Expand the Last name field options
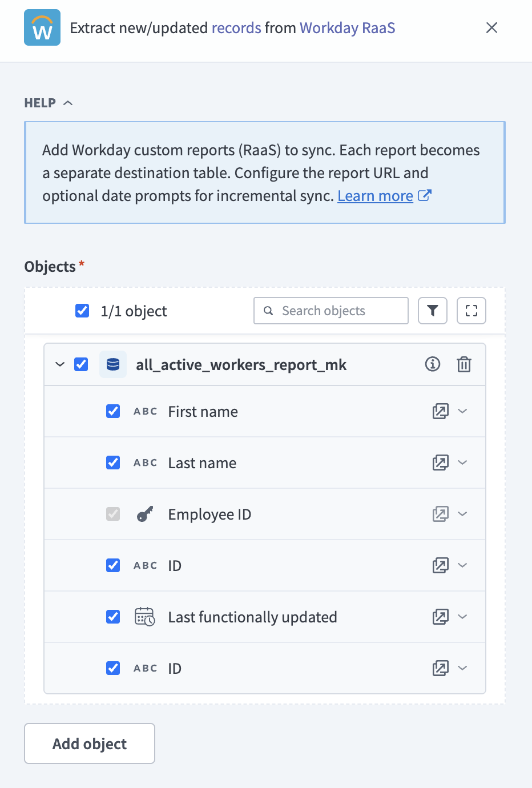The width and height of the screenshot is (532, 788). 463,463
